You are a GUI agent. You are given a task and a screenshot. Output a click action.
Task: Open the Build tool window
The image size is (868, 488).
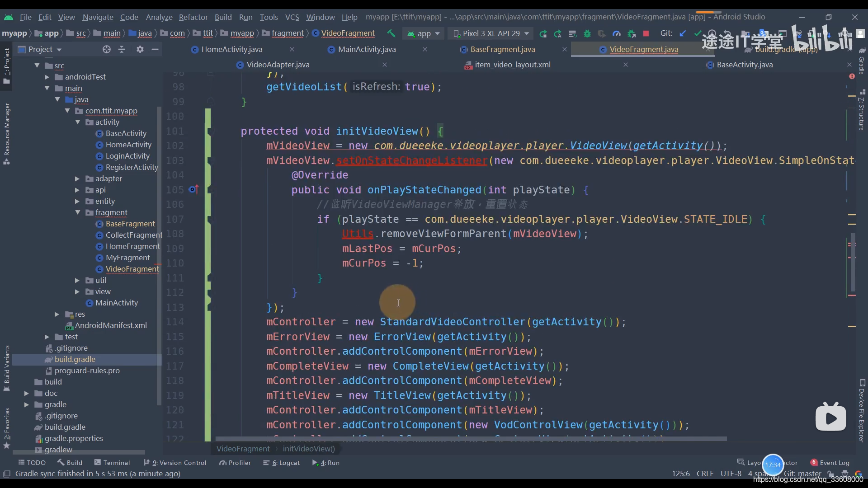point(70,463)
